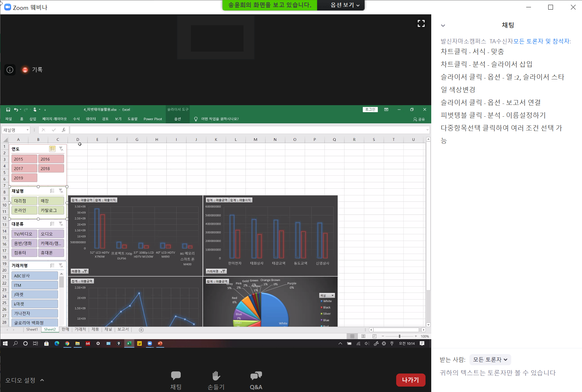
Task: Click the chat message input field
Action: click(507, 373)
